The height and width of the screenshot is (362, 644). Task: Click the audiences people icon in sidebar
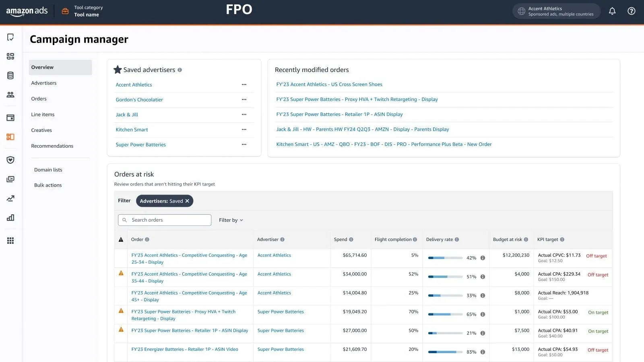[10, 95]
